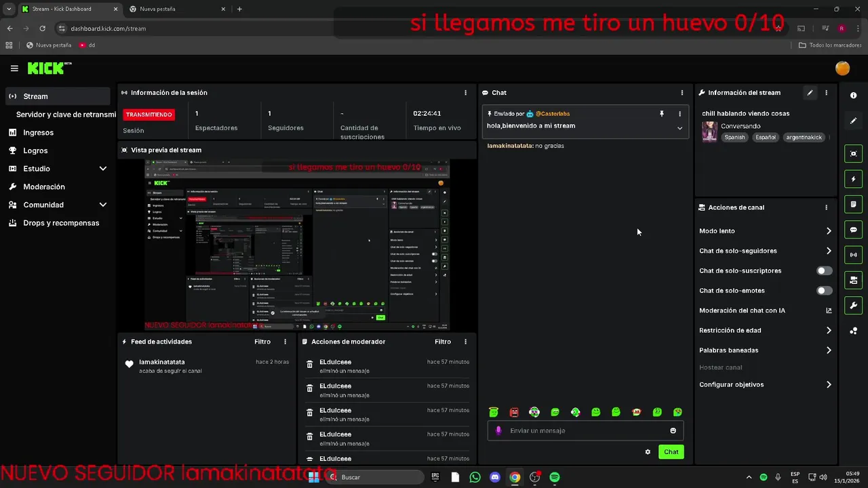868x488 pixels.
Task: Click the Español tag chip
Action: point(766,138)
